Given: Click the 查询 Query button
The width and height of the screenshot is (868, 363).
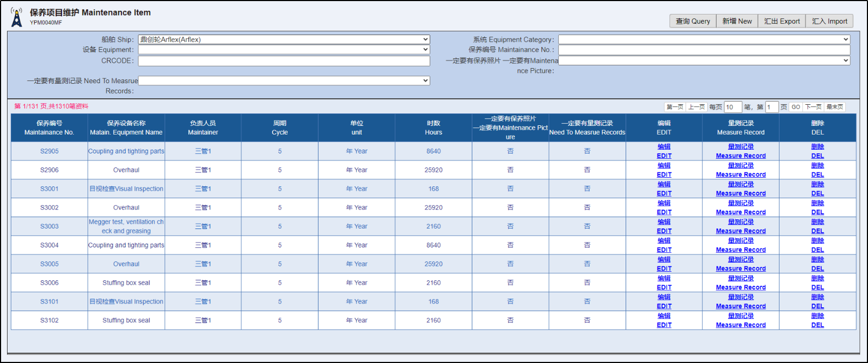Looking at the screenshot, I should coord(693,21).
